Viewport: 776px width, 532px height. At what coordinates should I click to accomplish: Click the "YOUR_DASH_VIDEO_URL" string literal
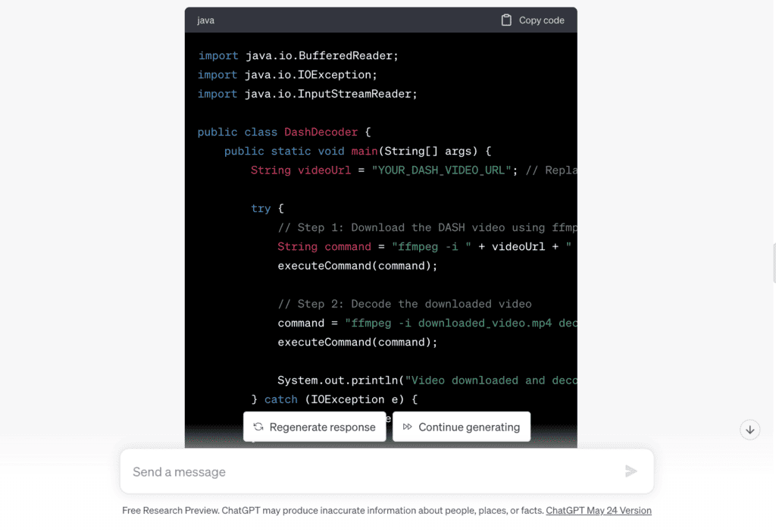[441, 170]
